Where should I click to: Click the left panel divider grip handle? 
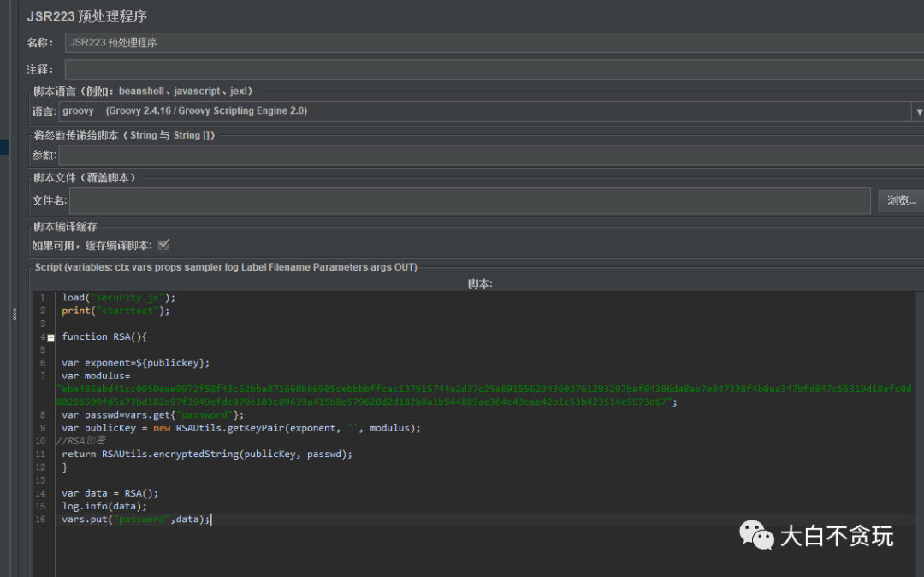(14, 314)
